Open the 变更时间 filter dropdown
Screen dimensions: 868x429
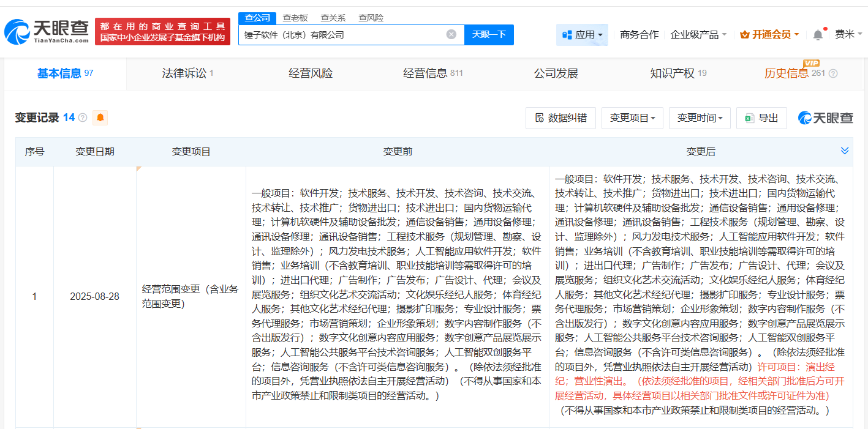point(700,118)
